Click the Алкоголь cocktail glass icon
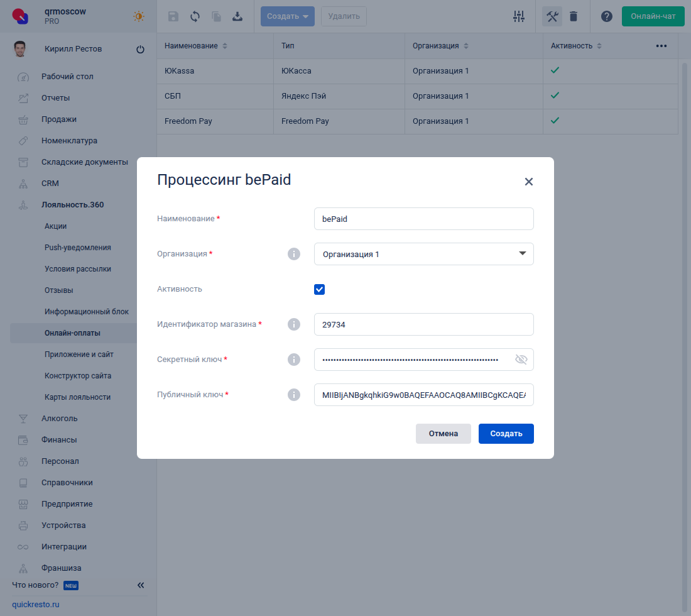Viewport: 691px width, 616px height. (x=23, y=419)
